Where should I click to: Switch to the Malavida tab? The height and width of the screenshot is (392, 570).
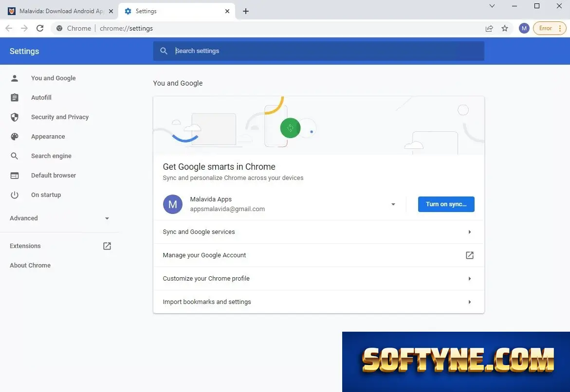coord(61,11)
